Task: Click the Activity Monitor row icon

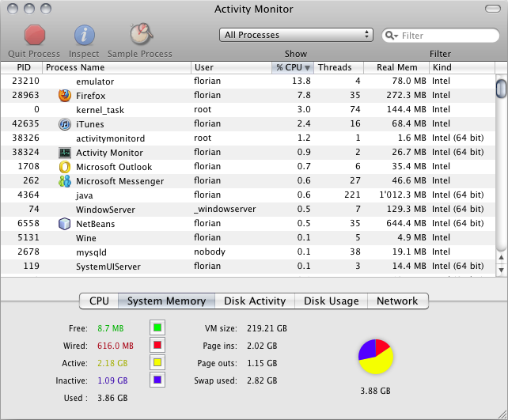Action: (65, 153)
